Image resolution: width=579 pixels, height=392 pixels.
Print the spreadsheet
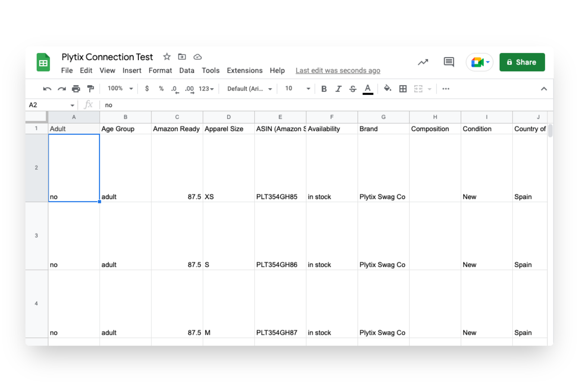coord(76,89)
